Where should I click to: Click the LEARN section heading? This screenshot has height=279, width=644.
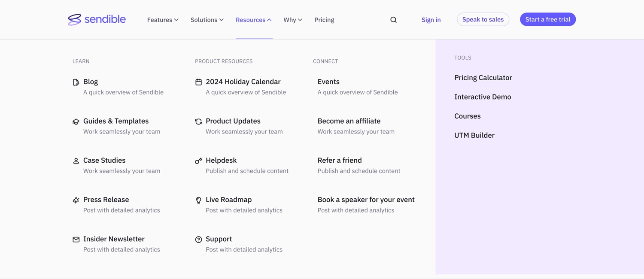[81, 61]
